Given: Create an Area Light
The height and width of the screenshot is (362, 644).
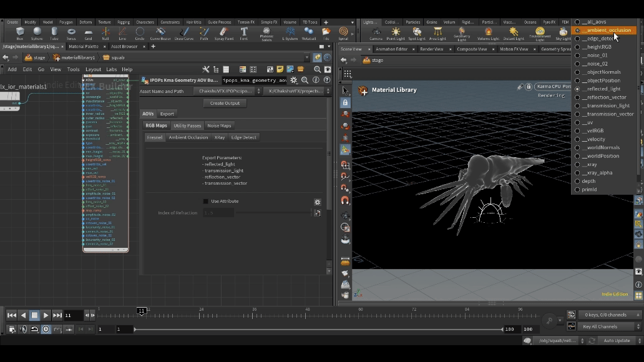Looking at the screenshot, I should [437, 34].
